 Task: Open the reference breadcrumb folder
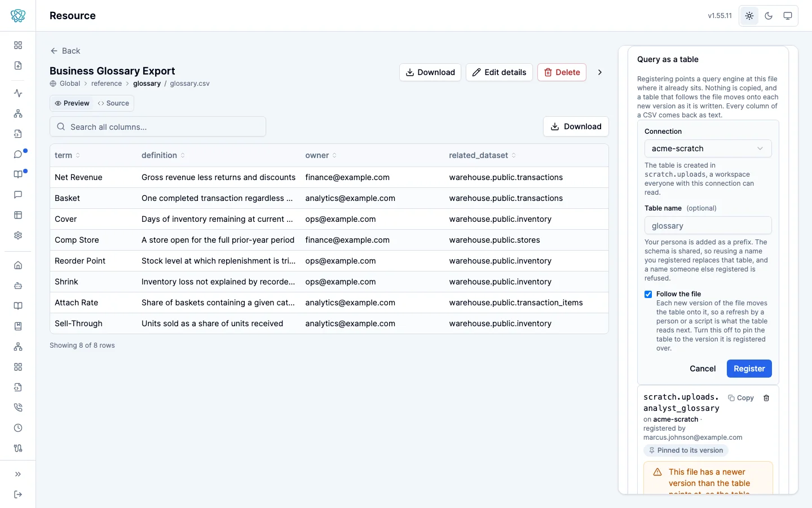coord(107,84)
